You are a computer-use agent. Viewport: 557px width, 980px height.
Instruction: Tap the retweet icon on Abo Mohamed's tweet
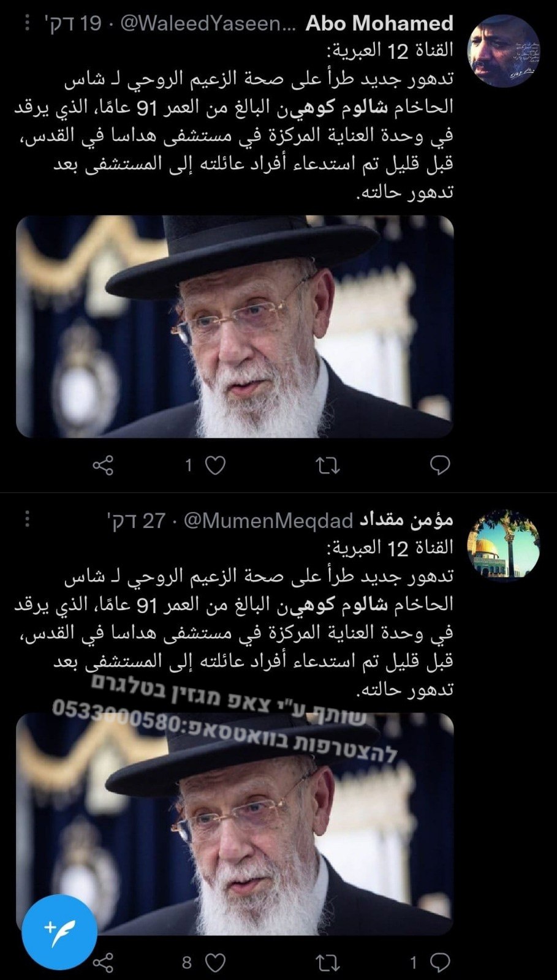[328, 466]
